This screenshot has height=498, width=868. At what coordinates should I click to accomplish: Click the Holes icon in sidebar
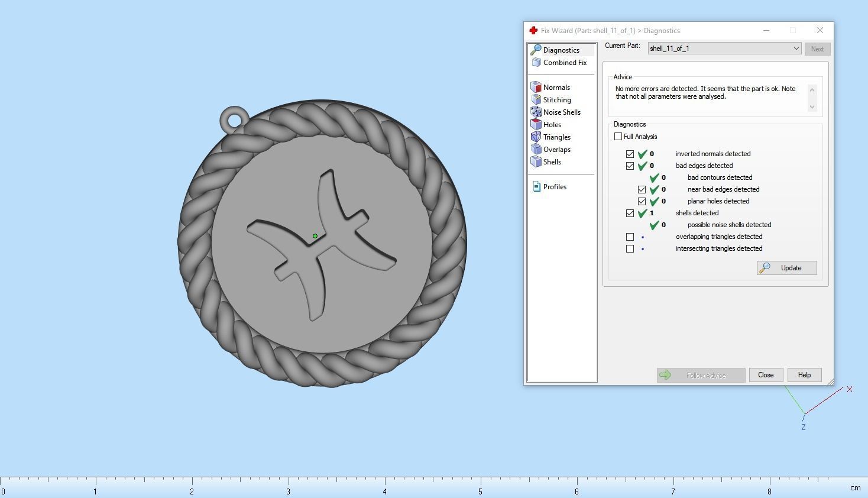pyautogui.click(x=536, y=125)
